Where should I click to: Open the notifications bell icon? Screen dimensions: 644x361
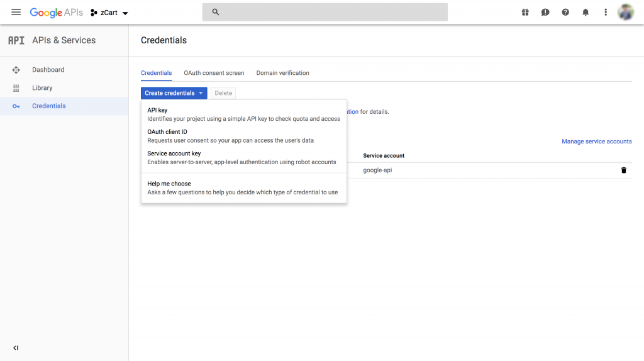click(x=586, y=13)
